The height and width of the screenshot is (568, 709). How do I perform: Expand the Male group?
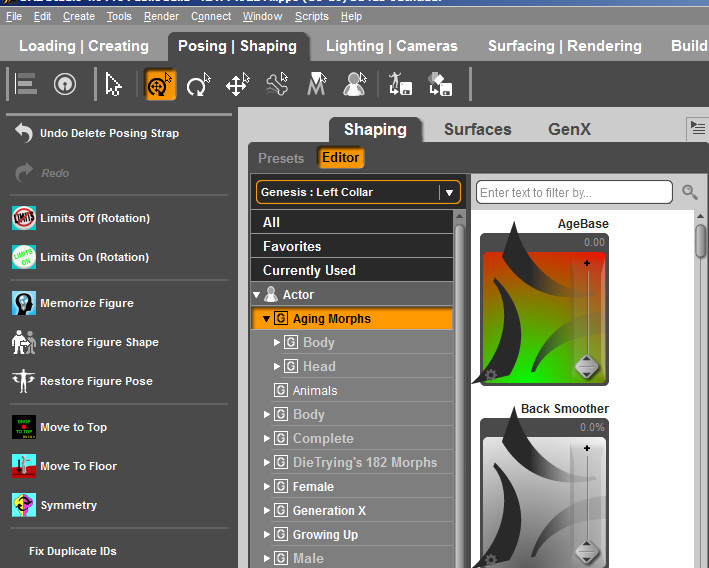tap(267, 558)
